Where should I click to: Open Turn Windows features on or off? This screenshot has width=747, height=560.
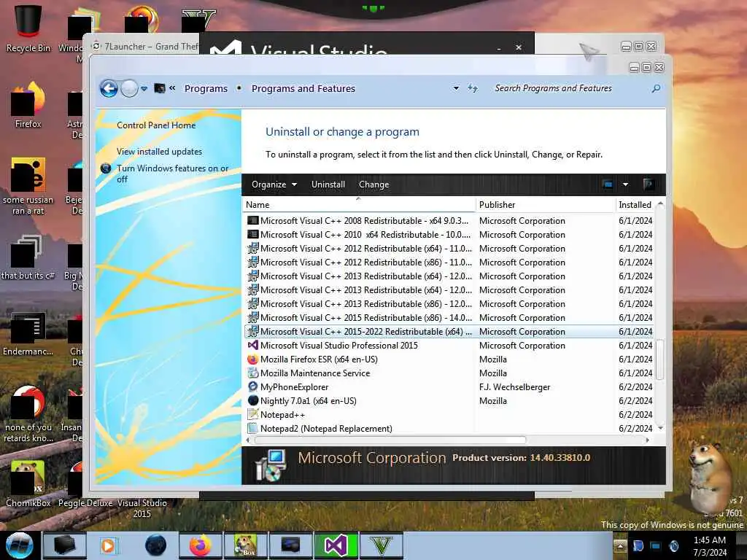pyautogui.click(x=172, y=174)
